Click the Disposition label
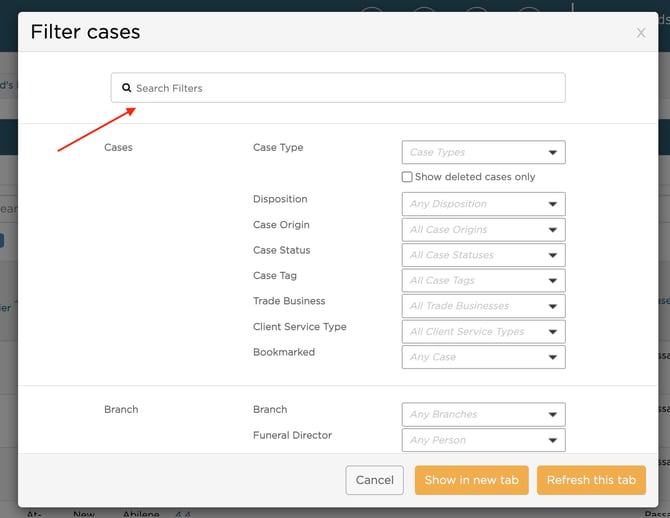Image resolution: width=670 pixels, height=518 pixels. coord(280,199)
